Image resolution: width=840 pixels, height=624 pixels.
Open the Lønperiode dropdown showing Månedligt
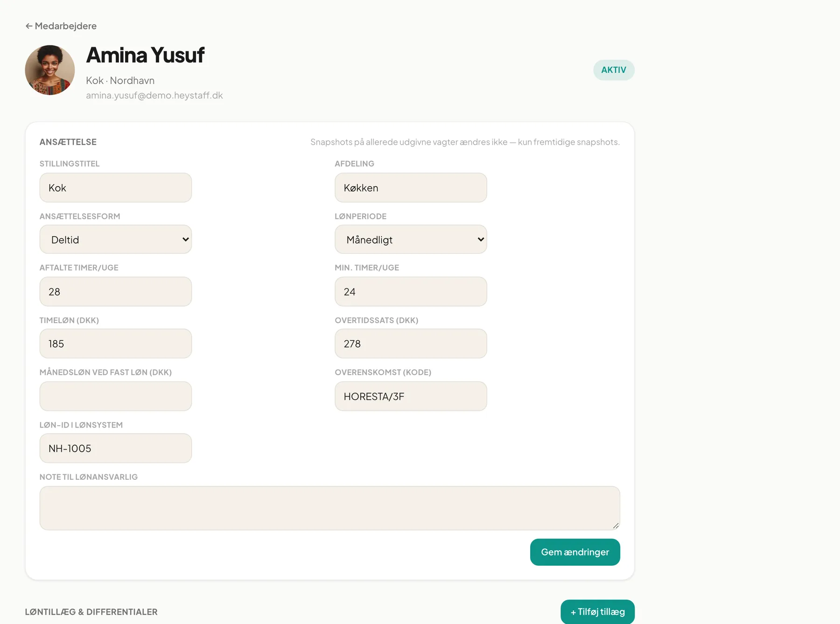tap(411, 239)
